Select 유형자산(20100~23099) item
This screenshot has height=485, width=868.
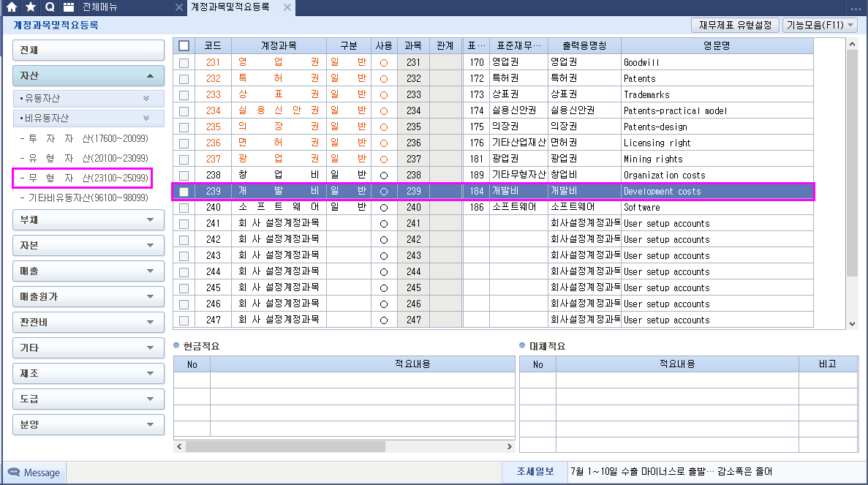tap(84, 158)
